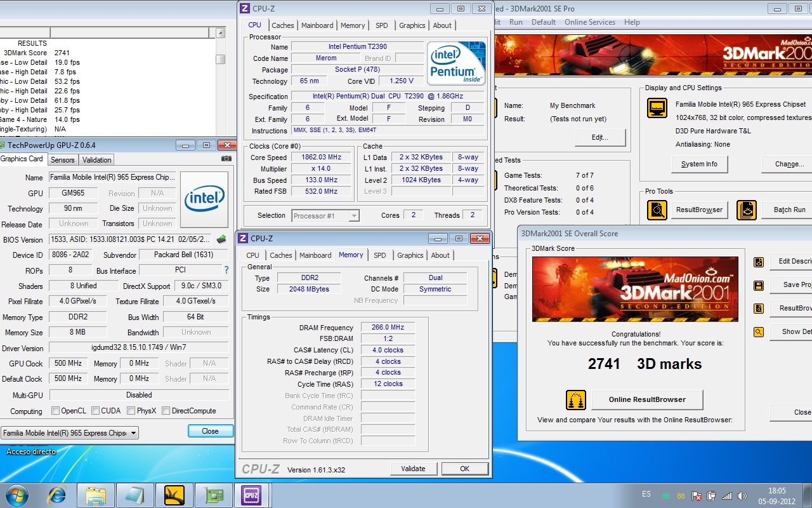Click the Online ResultBrowser button

pyautogui.click(x=647, y=400)
